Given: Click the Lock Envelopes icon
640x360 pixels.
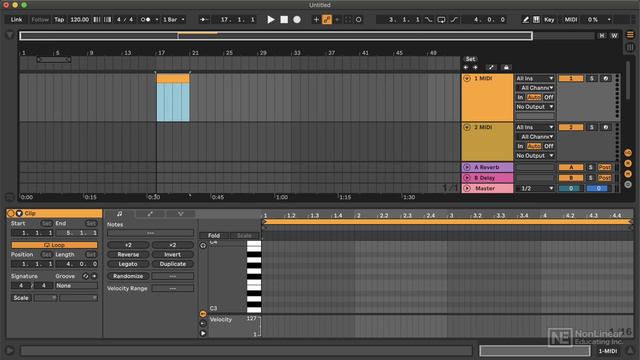Looking at the screenshot, I should (506, 67).
